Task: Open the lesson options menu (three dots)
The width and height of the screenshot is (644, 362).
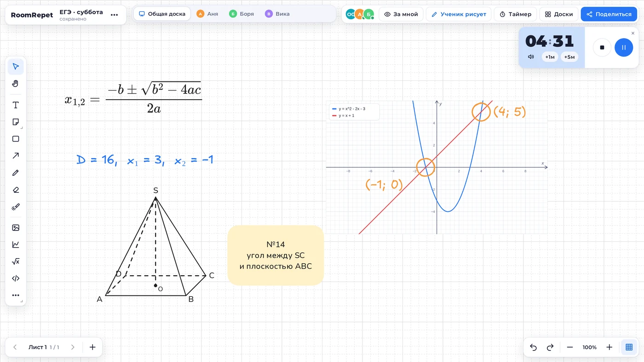Action: click(x=115, y=15)
